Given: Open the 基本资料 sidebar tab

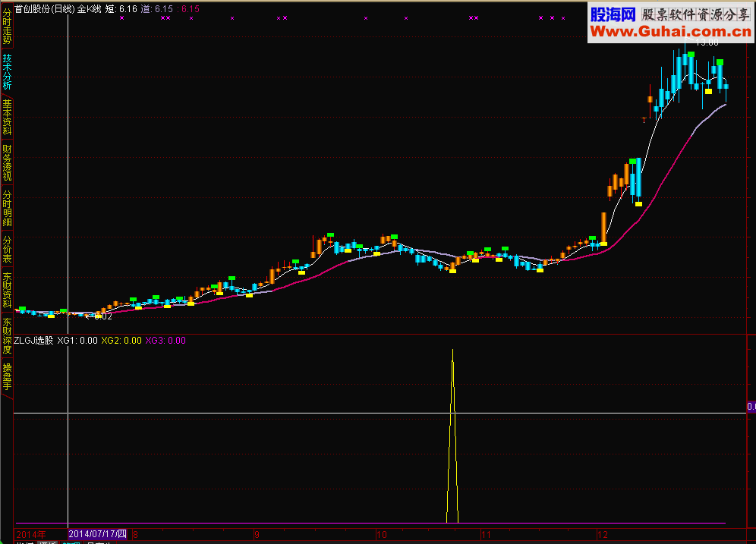Looking at the screenshot, I should (x=7, y=117).
